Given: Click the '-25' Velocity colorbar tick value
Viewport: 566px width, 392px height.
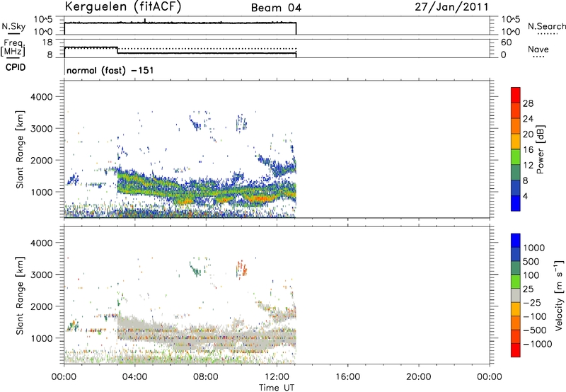Looking at the screenshot, I should pyautogui.click(x=532, y=302).
